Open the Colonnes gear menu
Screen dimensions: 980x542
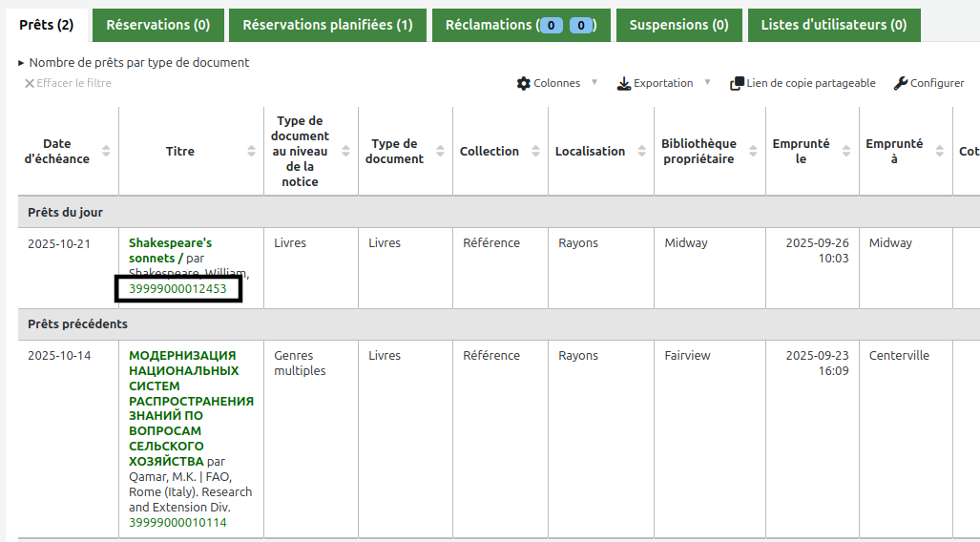tap(523, 83)
